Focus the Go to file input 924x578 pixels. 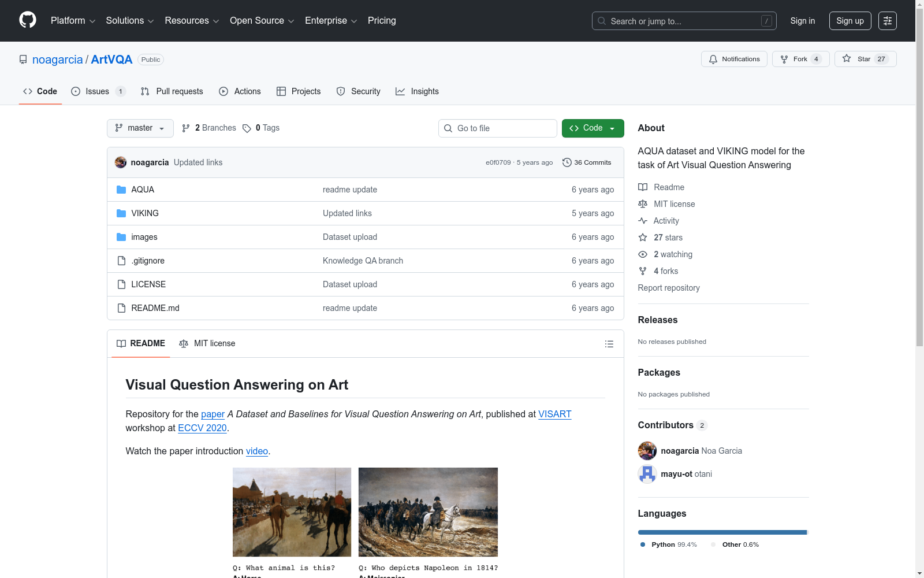click(498, 128)
